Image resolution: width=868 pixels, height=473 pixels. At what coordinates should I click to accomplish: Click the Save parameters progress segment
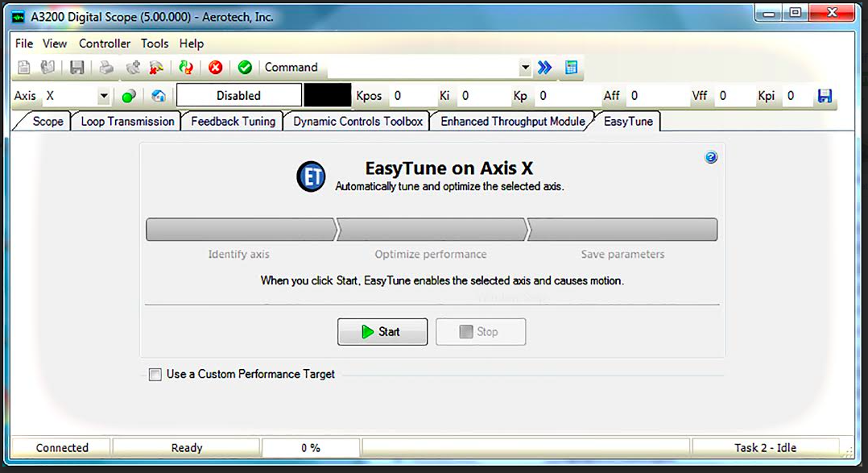tap(622, 230)
